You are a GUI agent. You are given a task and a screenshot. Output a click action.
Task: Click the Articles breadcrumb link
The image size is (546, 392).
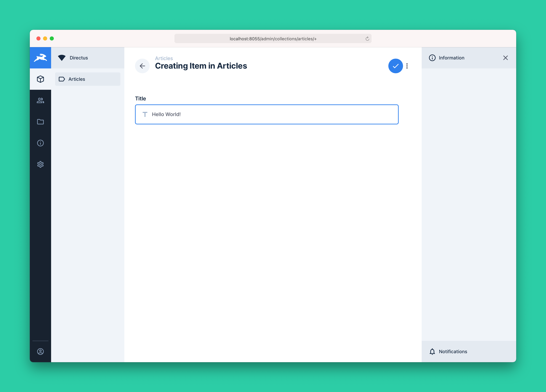pos(164,58)
